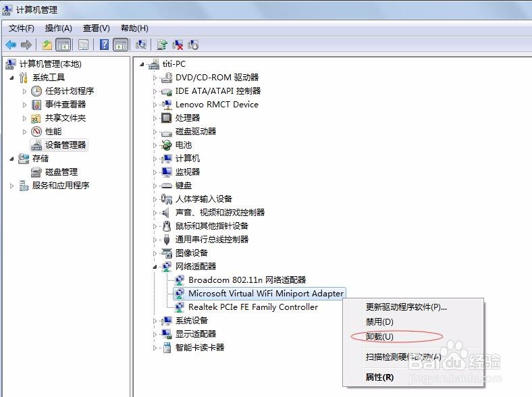Click the Disable device toolbar icon
The width and height of the screenshot is (532, 397).
click(x=193, y=45)
